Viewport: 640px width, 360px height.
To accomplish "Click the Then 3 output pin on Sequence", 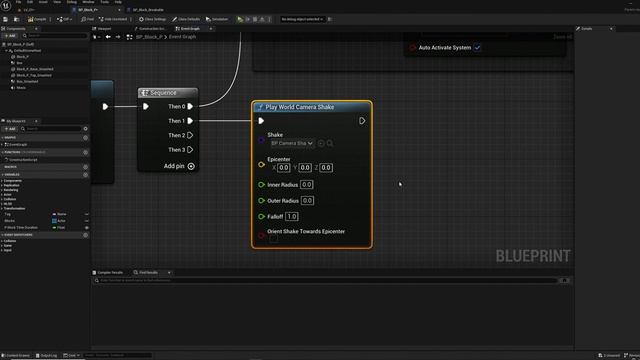I will 190,150.
